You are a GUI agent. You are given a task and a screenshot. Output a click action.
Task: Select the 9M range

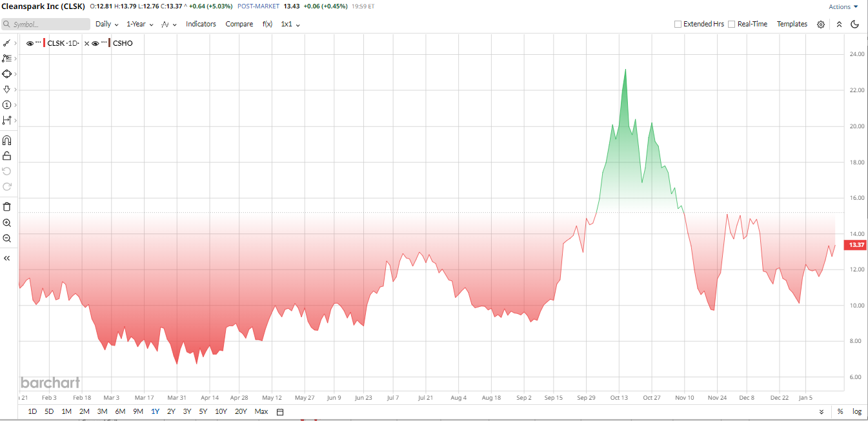[x=138, y=412]
